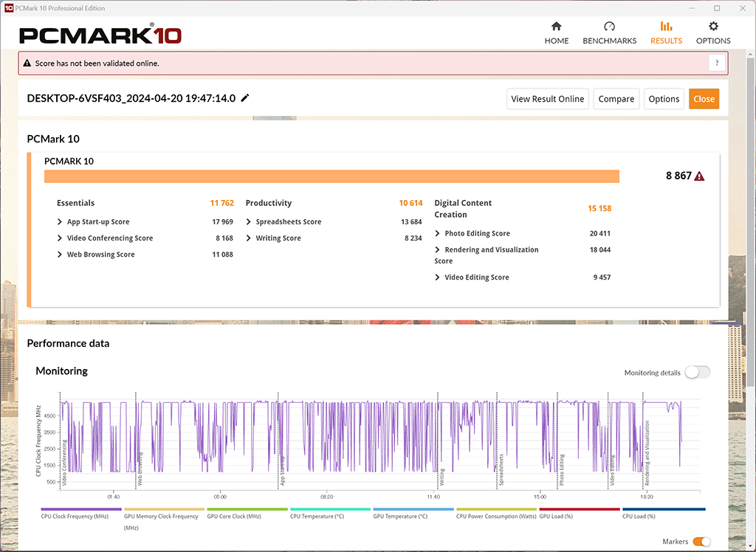
Task: Click the Video Editing chart marker
Action: click(x=612, y=470)
